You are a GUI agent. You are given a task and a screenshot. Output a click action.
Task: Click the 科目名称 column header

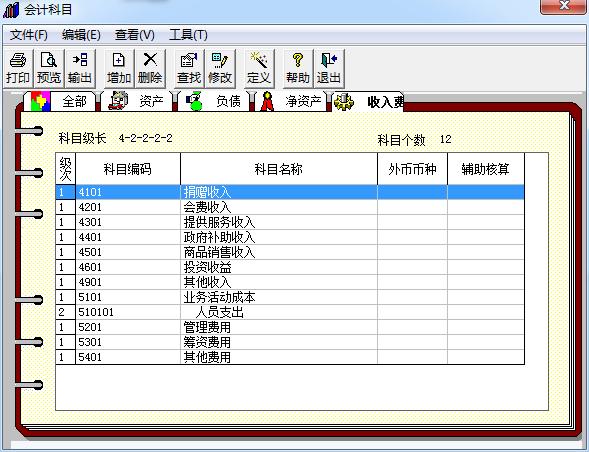point(279,169)
